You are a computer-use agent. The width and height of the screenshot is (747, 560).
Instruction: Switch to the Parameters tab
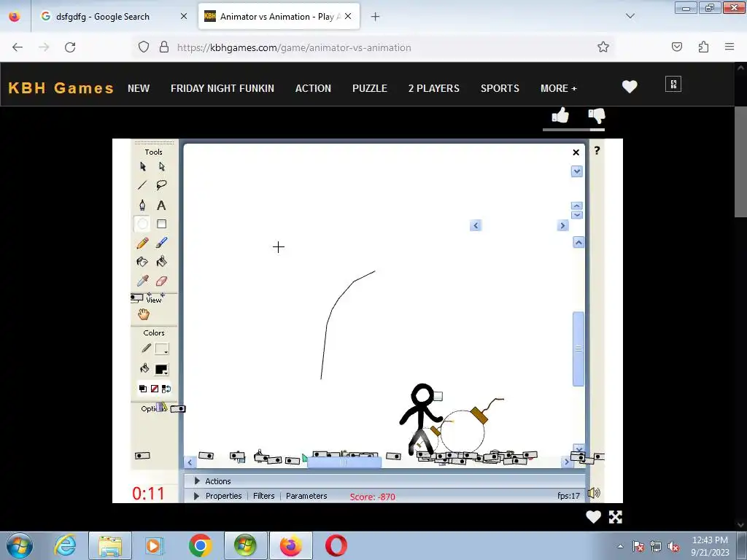(x=306, y=496)
